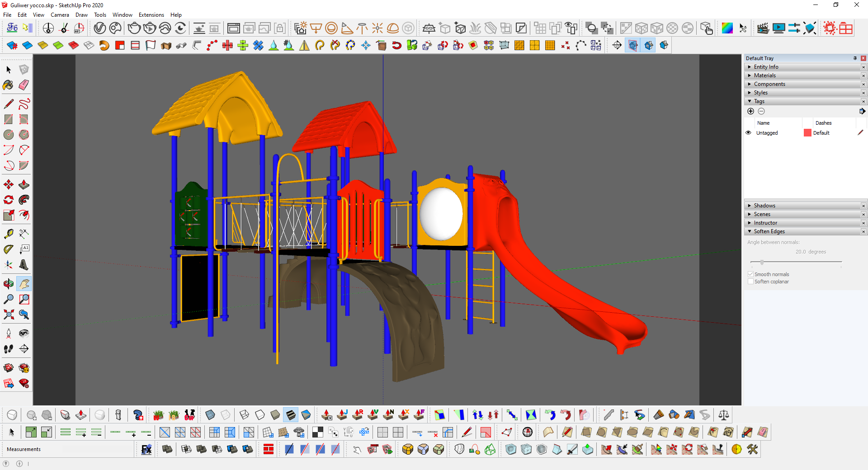The image size is (868, 470).
Task: Choose the Polygon tool
Action: click(24, 135)
